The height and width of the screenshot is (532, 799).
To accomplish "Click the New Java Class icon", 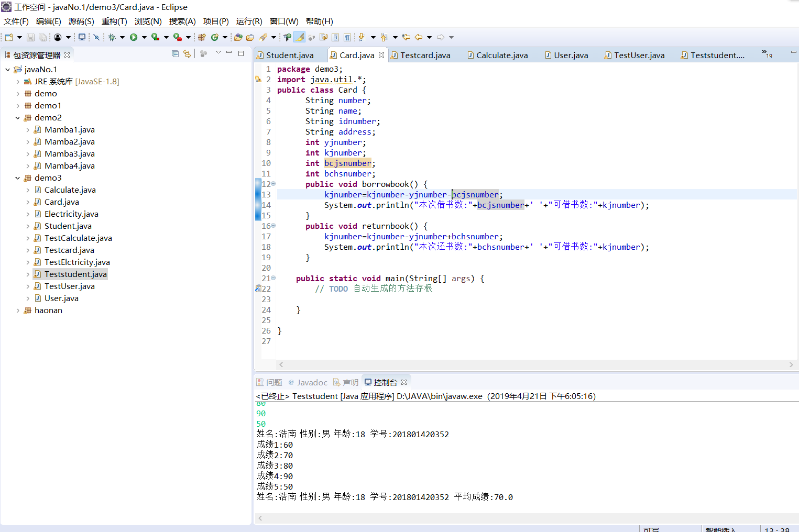I will (x=215, y=37).
